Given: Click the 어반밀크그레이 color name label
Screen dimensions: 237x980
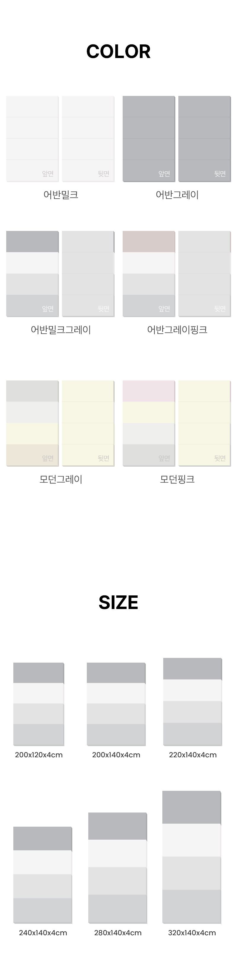Looking at the screenshot, I should tap(61, 330).
